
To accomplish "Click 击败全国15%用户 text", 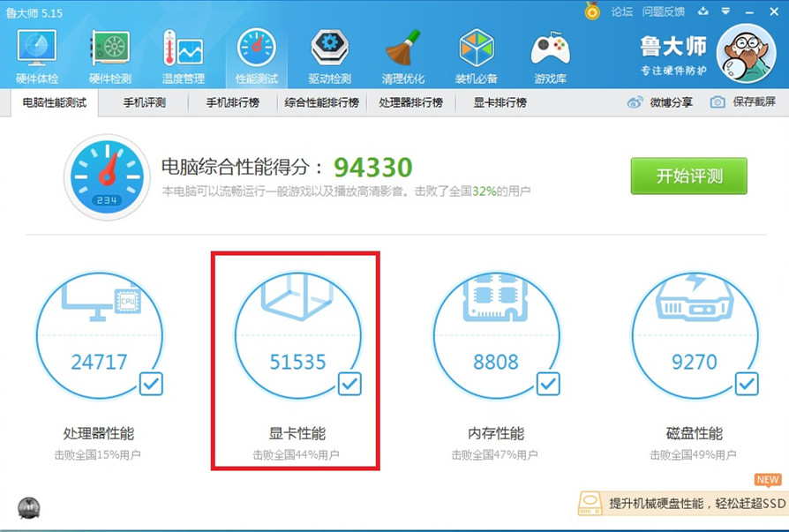I will pyautogui.click(x=98, y=455).
